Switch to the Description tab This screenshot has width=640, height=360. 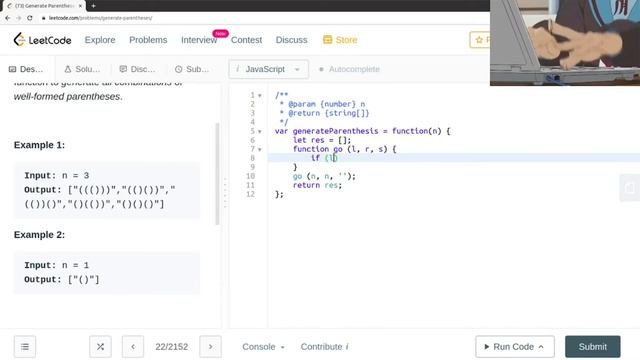26,69
